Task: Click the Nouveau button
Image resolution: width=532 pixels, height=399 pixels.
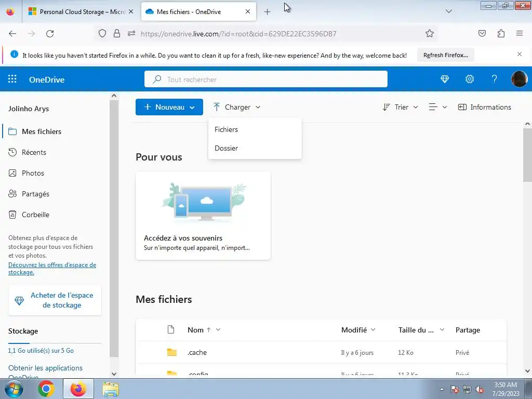Action: (x=169, y=107)
